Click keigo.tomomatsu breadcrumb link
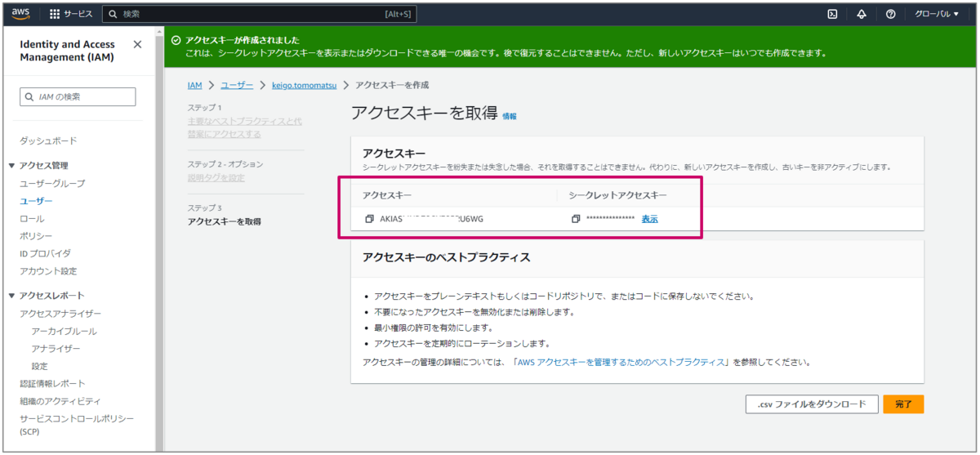 [x=304, y=85]
